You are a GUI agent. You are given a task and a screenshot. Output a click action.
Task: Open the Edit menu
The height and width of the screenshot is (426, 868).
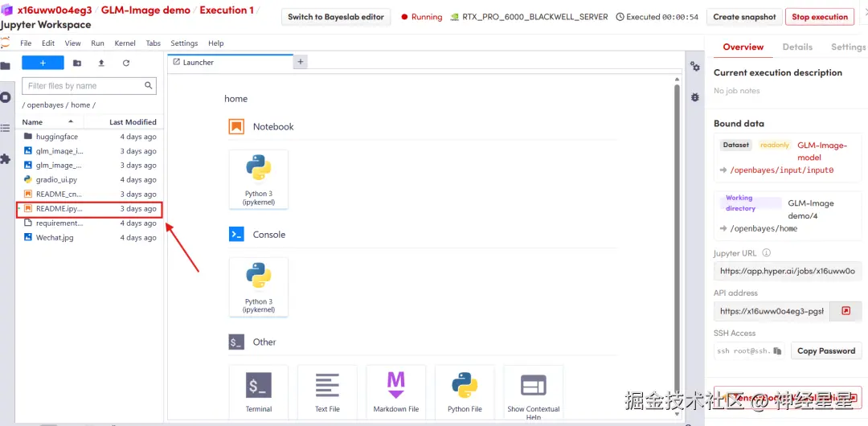pyautogui.click(x=48, y=43)
